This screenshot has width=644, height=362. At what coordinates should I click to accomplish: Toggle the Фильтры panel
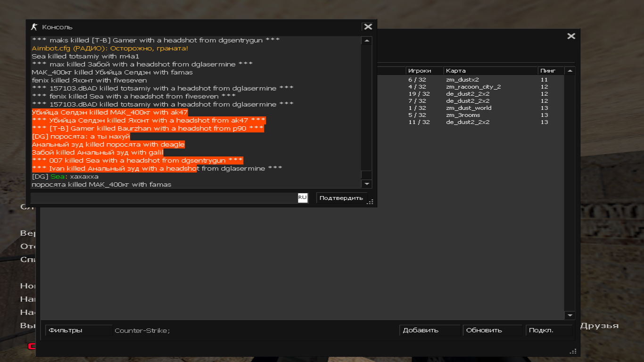click(x=78, y=330)
